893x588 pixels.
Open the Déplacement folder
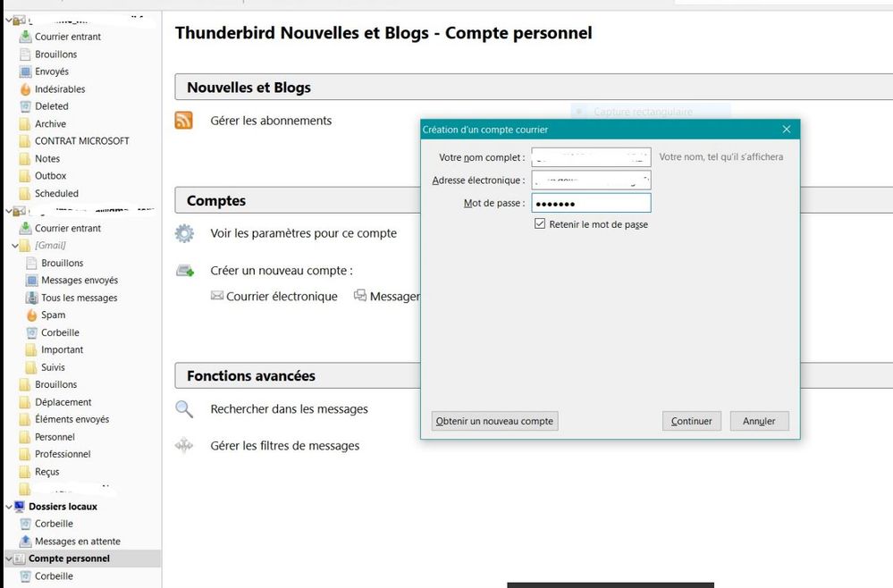pyautogui.click(x=63, y=402)
